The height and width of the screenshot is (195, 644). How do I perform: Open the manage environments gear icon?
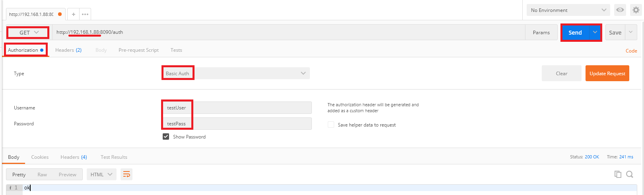tap(636, 10)
